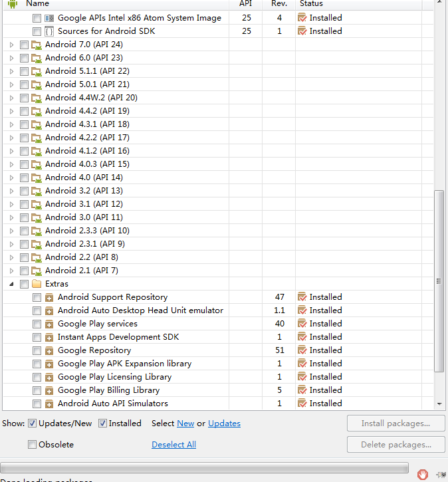This screenshot has width=448, height=482.
Task: Expand the Android 7.0 (API 24) node
Action: [12, 45]
